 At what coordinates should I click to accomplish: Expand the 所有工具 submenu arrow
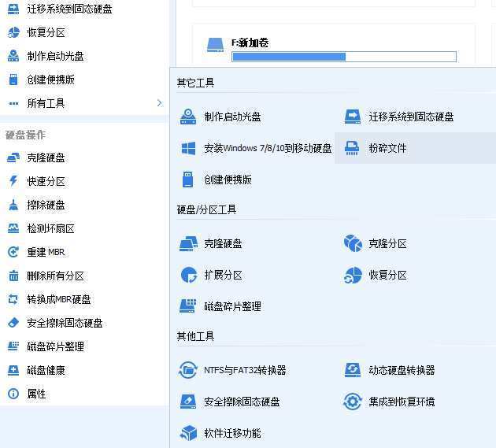click(159, 103)
